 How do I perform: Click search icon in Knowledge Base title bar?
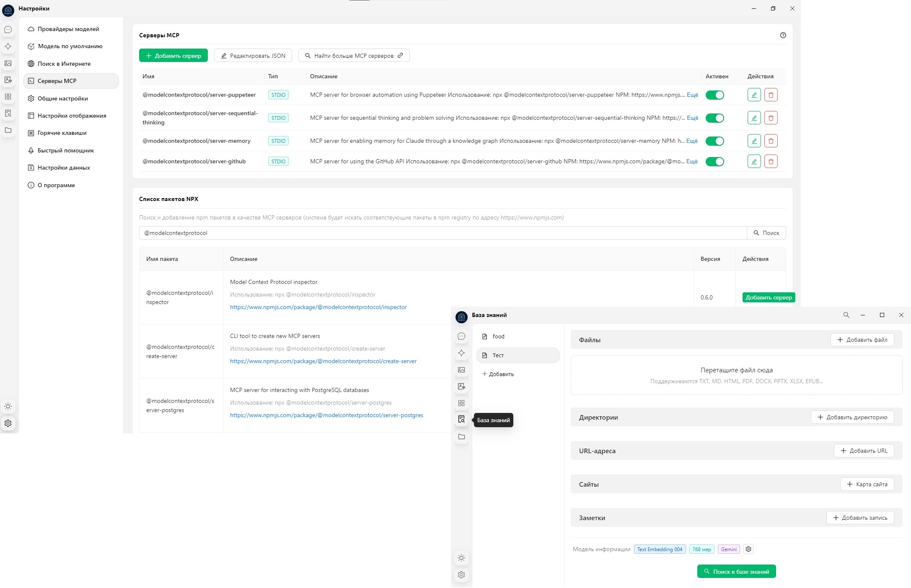[846, 315]
